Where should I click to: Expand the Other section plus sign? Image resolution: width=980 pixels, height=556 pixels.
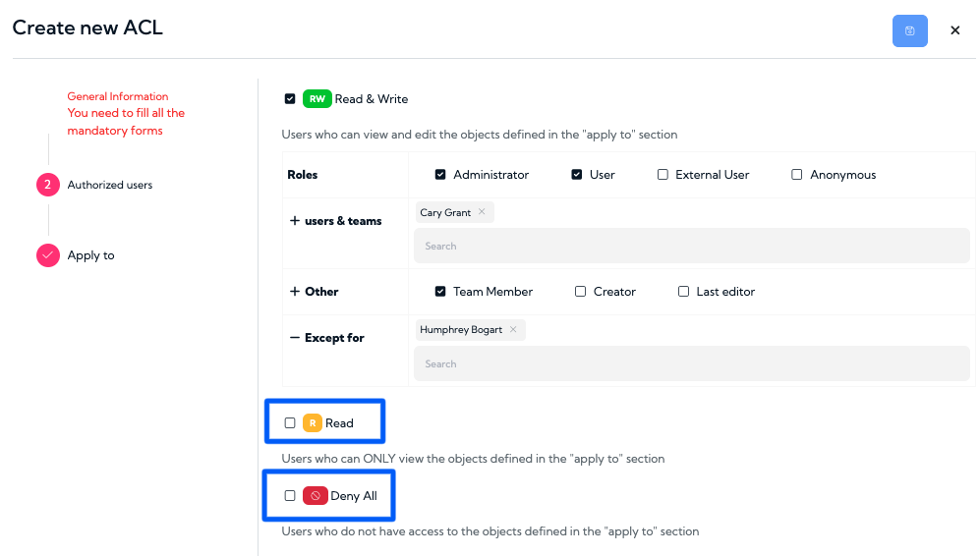pyautogui.click(x=295, y=291)
